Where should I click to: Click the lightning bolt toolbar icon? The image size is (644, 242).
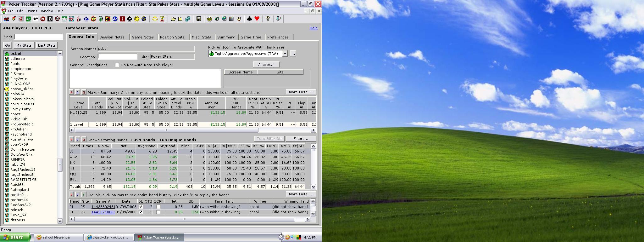click(x=14, y=19)
